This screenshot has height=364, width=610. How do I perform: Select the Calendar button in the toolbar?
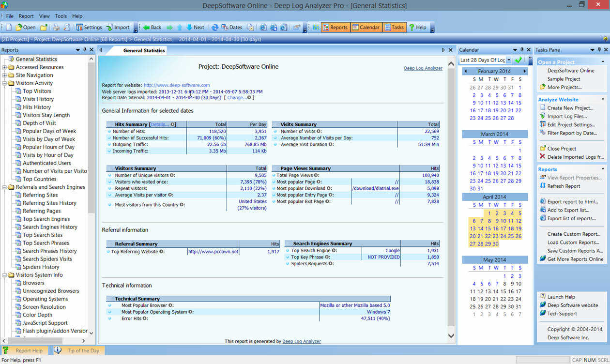point(366,27)
